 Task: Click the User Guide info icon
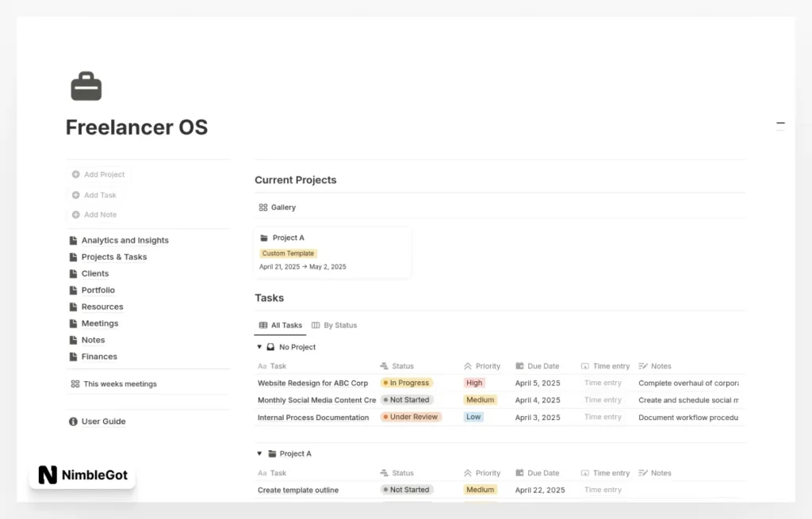(x=73, y=422)
